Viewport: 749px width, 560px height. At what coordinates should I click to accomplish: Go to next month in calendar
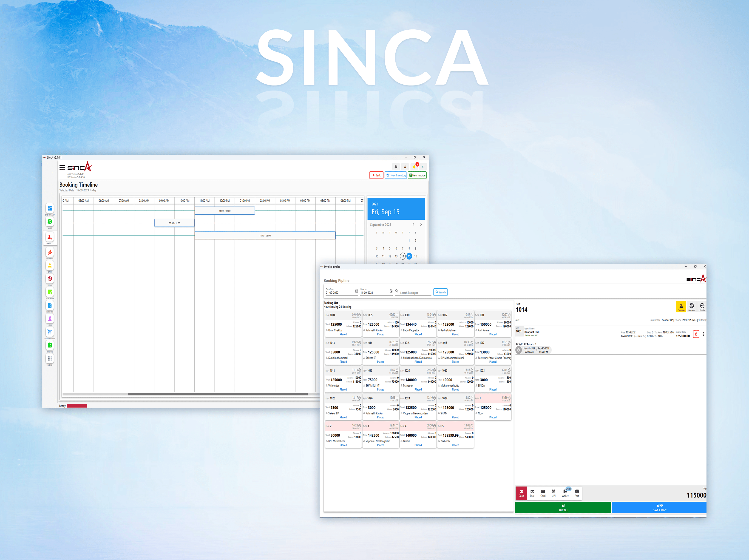421,225
